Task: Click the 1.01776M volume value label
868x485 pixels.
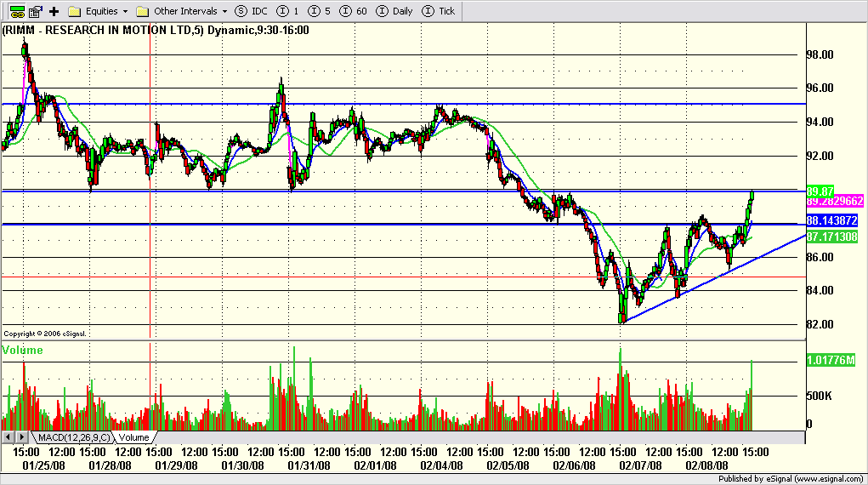Action: coord(831,360)
